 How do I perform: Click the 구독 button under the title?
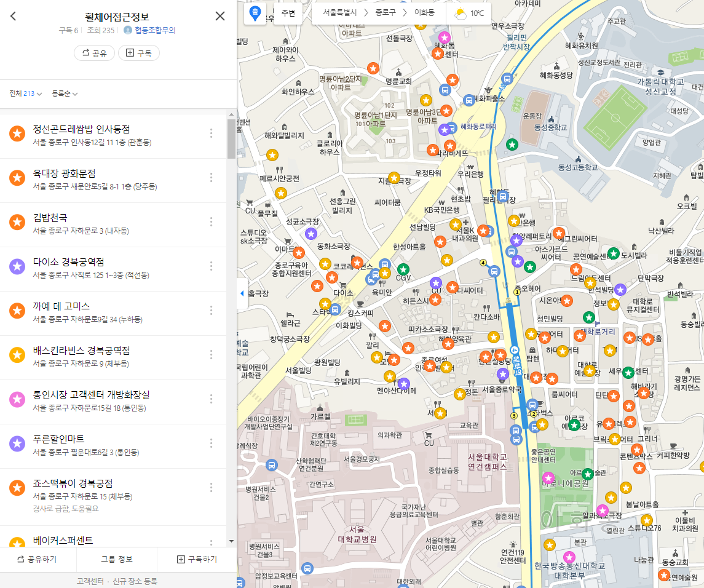tap(139, 53)
